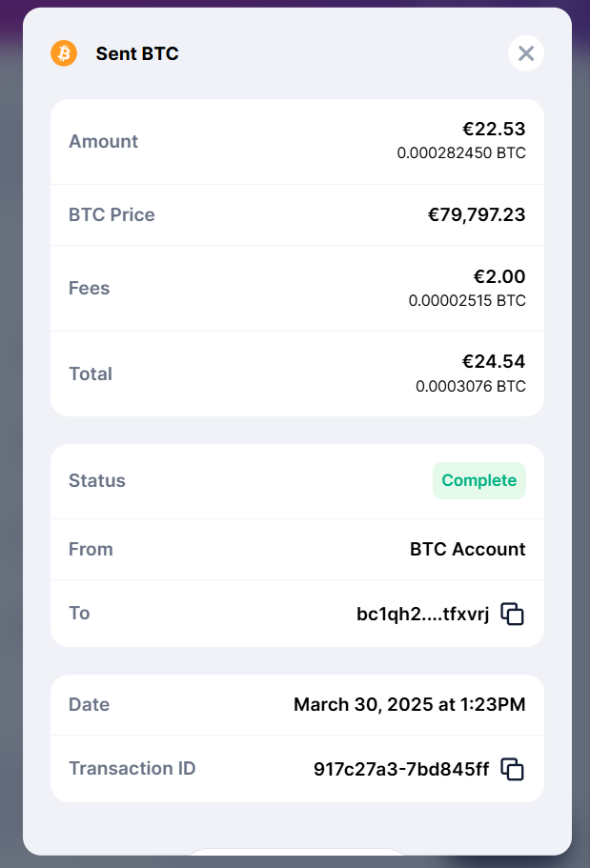
Task: Click the green Complete status badge
Action: [478, 480]
